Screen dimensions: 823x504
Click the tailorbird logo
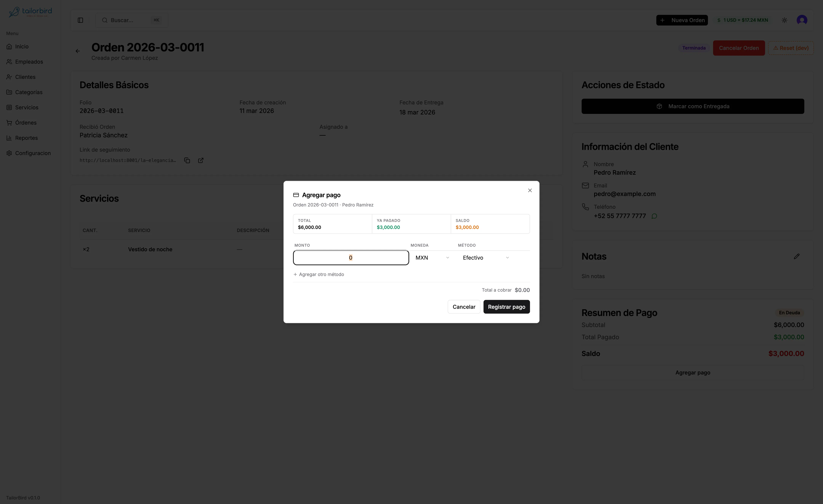(30, 12)
